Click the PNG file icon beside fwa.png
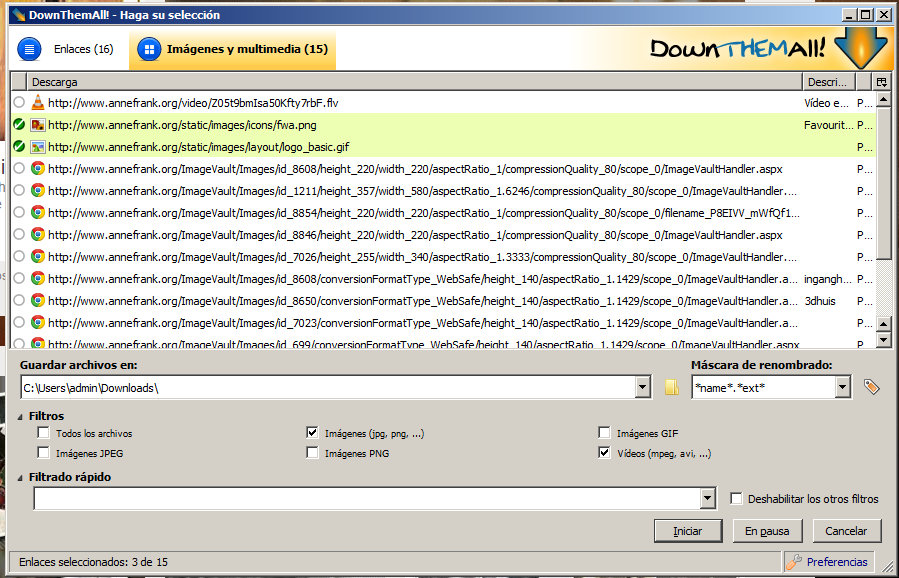 [x=38, y=125]
